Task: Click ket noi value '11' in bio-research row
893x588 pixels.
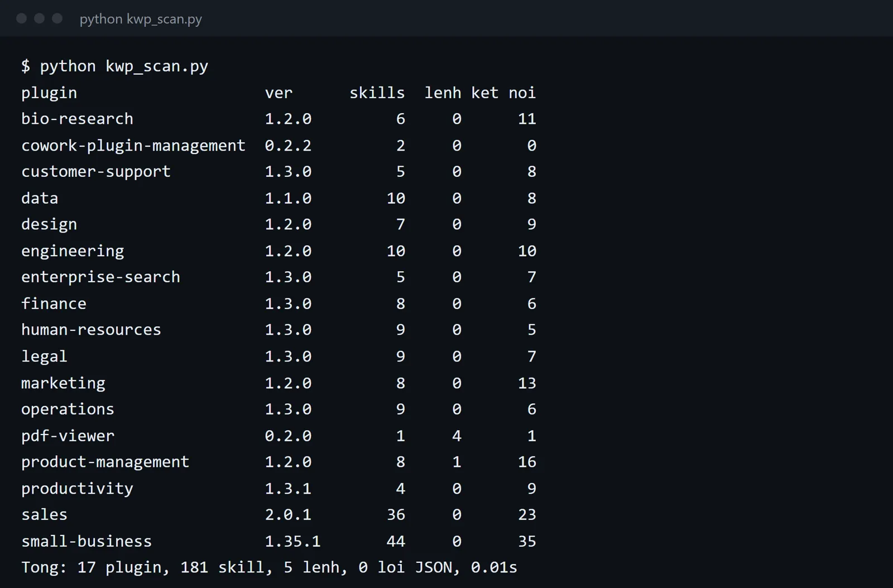Action: [x=527, y=119]
